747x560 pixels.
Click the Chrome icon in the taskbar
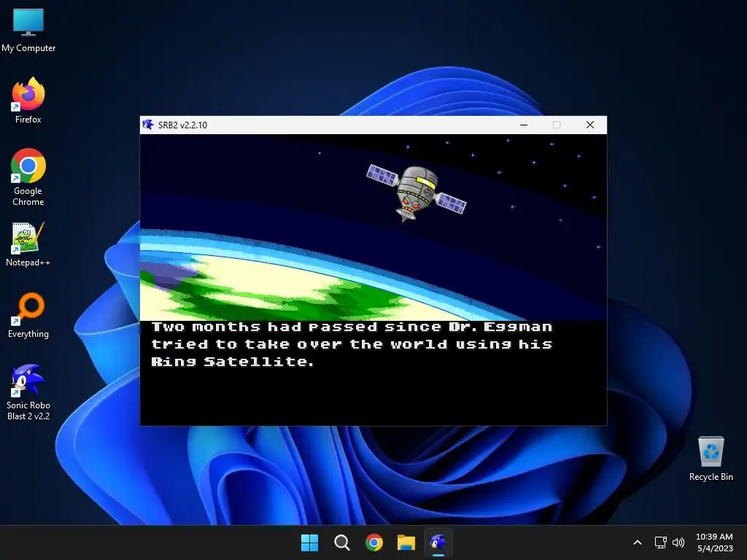click(374, 542)
